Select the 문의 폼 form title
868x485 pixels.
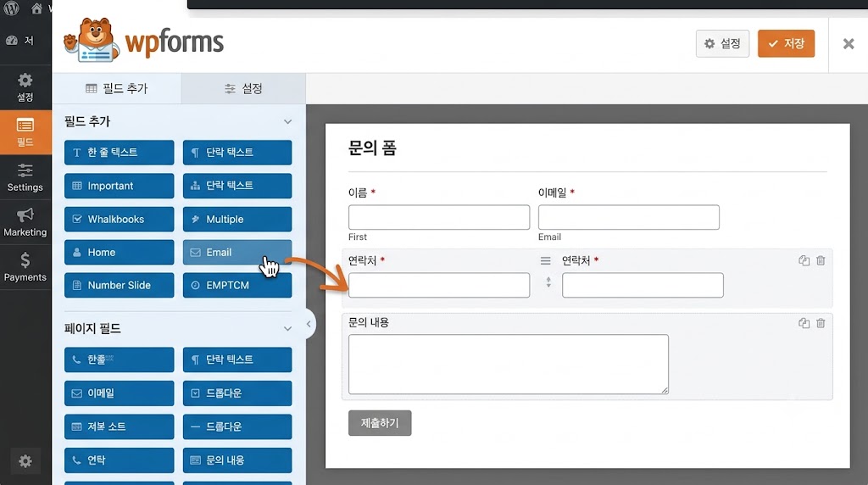pos(372,148)
